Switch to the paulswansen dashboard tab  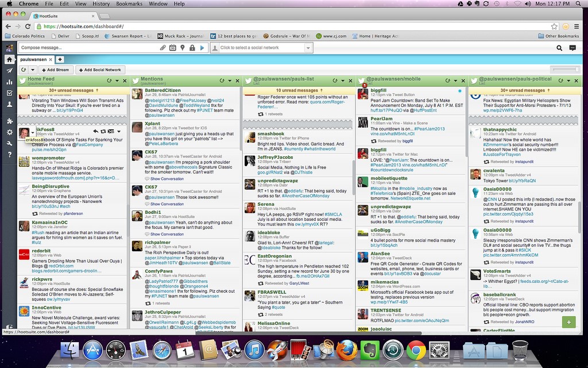tap(33, 59)
